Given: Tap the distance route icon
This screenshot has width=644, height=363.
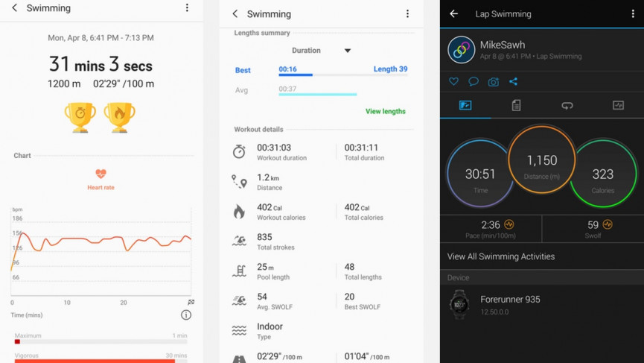Looking at the screenshot, I should 239,181.
